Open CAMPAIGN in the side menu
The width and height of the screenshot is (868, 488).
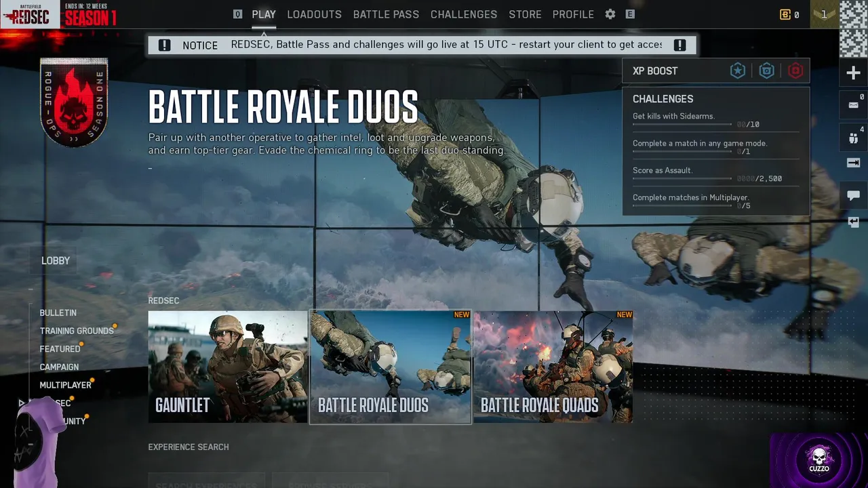coord(59,367)
